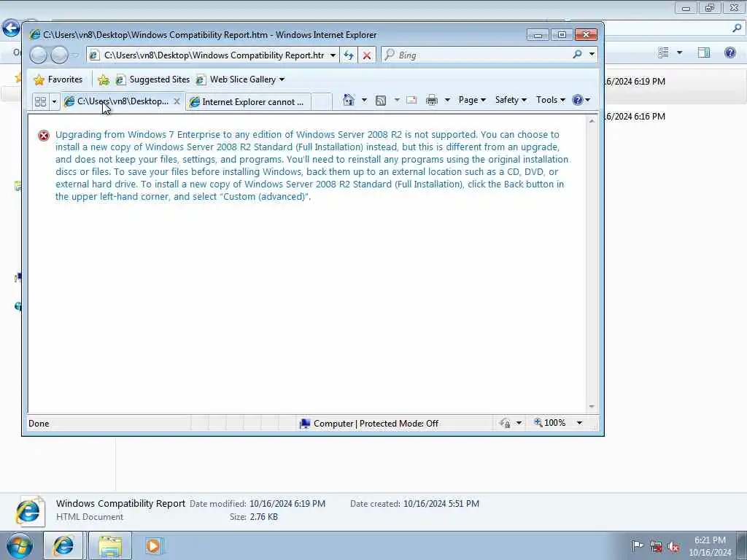Viewport: 747px width, 560px height.
Task: Click the Size: 2.76 KB text
Action: click(253, 517)
